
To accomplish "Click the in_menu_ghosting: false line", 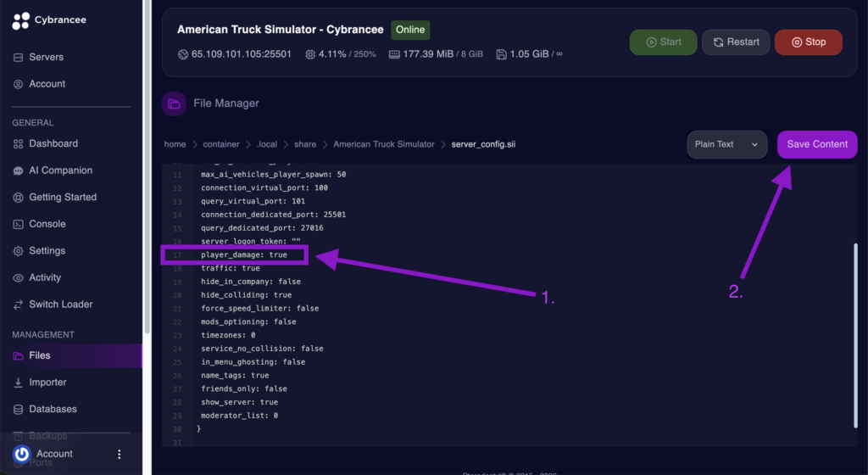I will (x=253, y=362).
